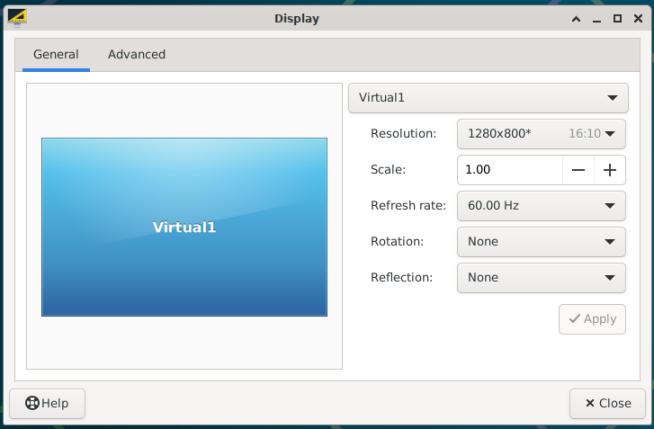Screen dimensions: 654x429
Task: Click the Resolution: label
Action: point(403,134)
